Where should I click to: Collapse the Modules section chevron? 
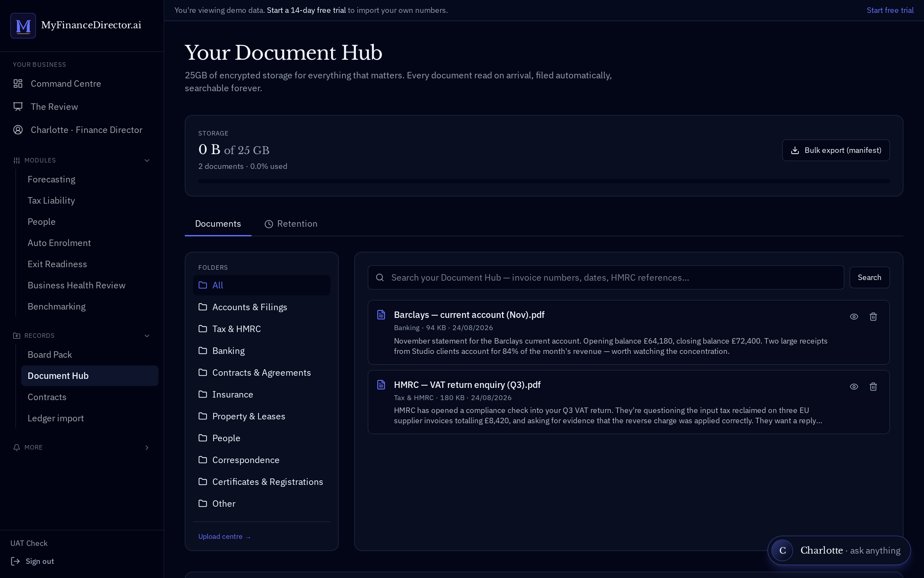[147, 161]
